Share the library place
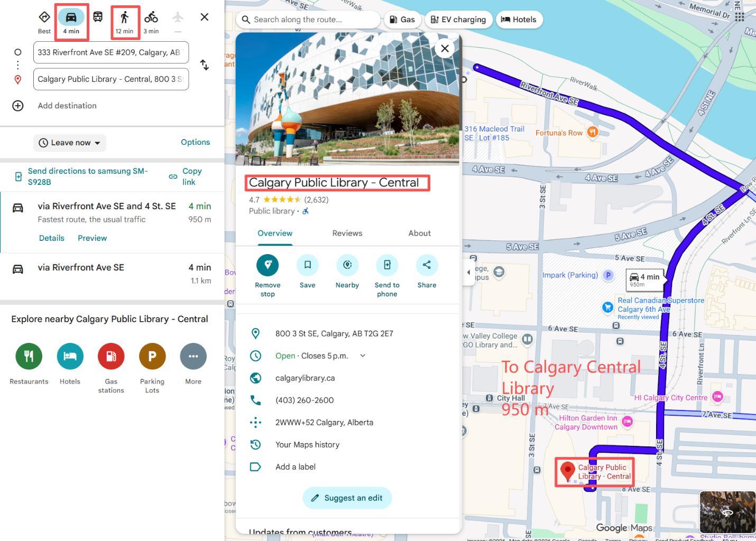Screen dimensions: 756x541 pos(427,272)
